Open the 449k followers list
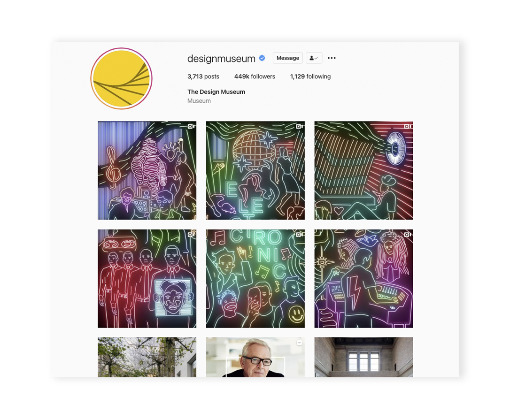Screen dimensions: 510x420 (x=255, y=76)
